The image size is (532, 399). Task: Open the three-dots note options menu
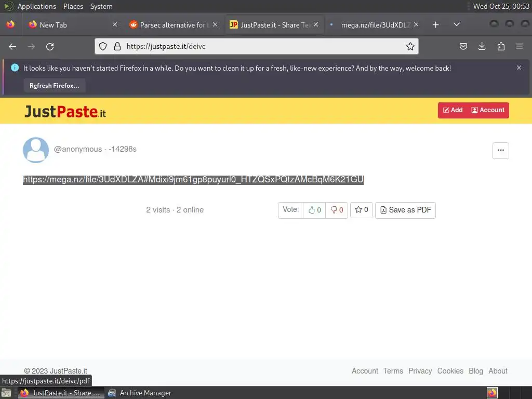pyautogui.click(x=500, y=150)
